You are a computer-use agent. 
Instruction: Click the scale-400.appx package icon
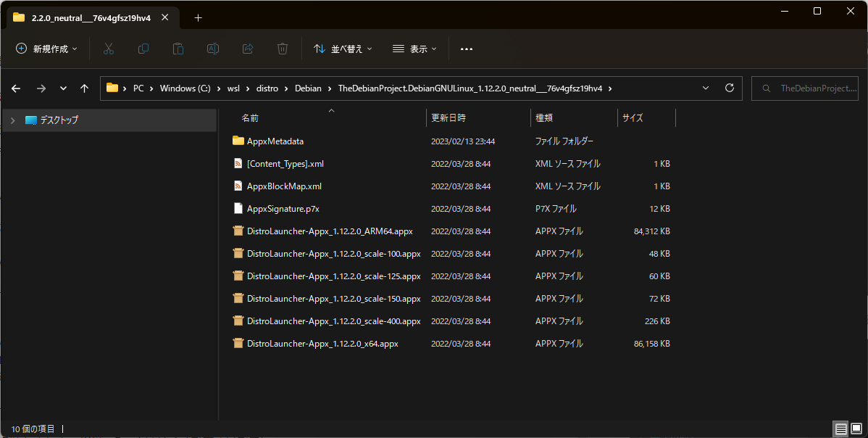coord(238,321)
